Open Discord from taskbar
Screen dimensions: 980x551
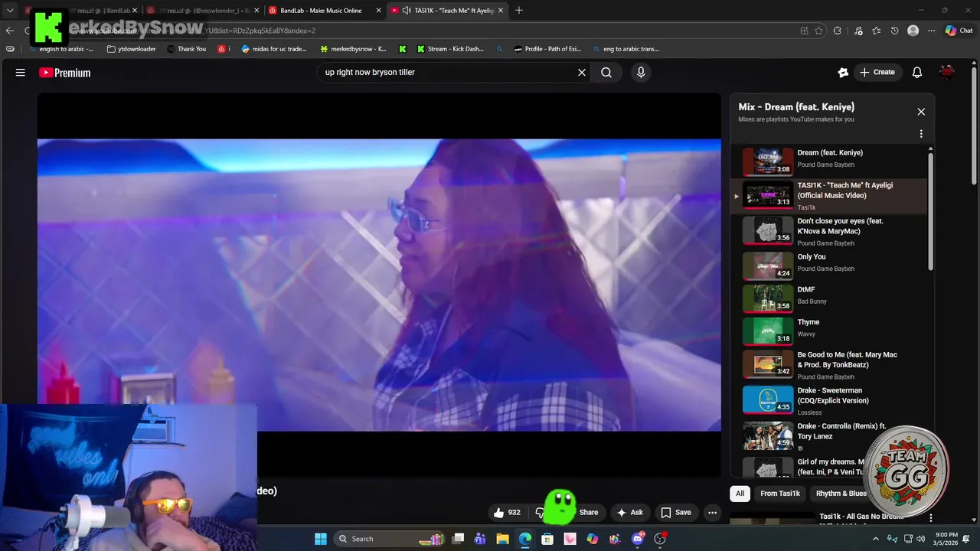tap(637, 539)
